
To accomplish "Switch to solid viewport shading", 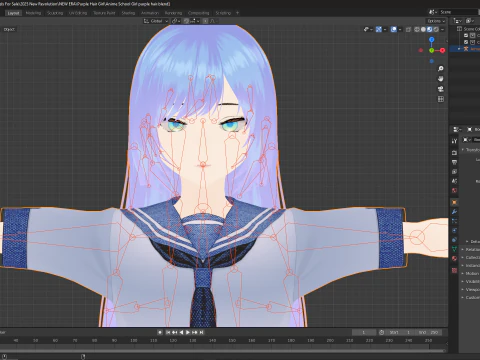I will 423,29.
